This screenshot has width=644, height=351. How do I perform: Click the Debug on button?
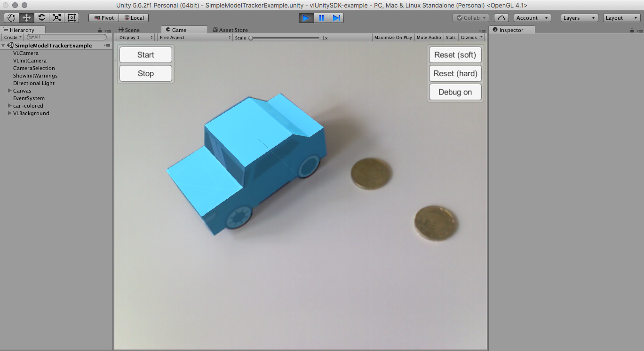(455, 92)
